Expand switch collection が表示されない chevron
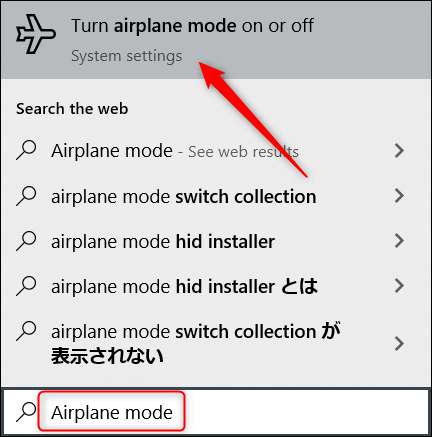 [399, 344]
